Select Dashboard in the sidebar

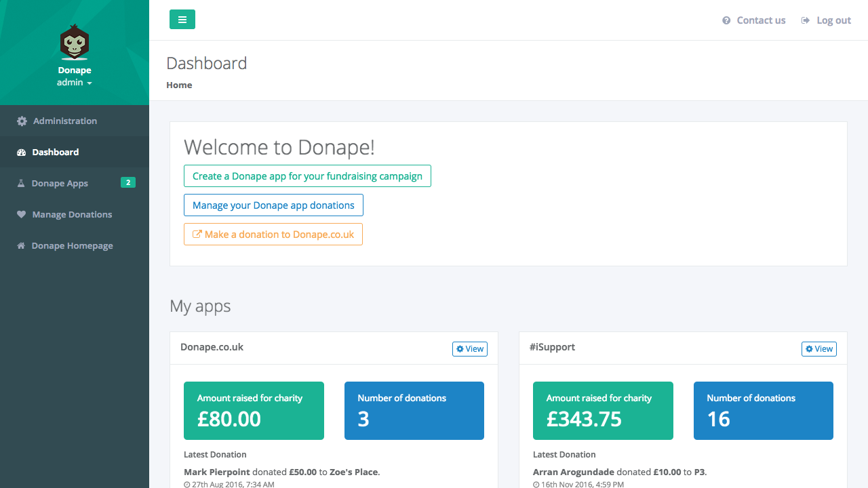point(75,152)
